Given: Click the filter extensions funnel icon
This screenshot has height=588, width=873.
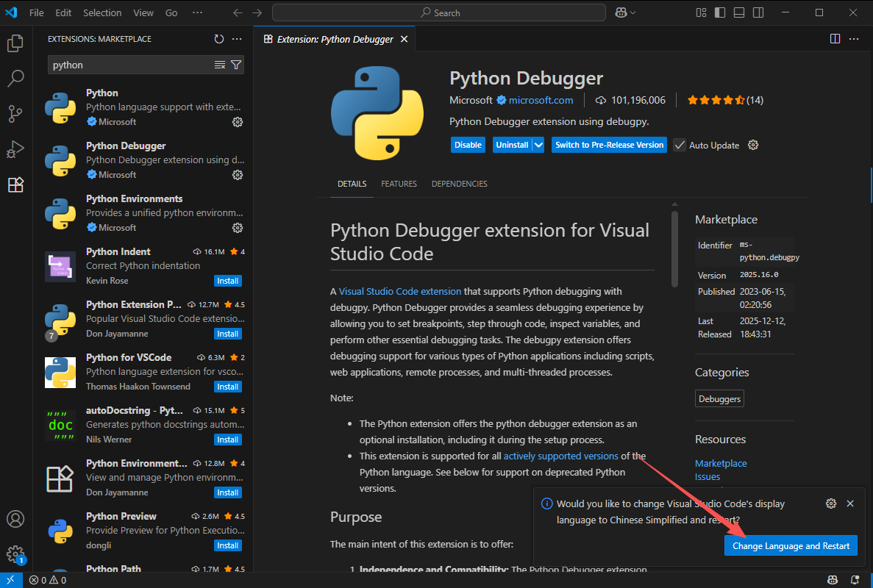Looking at the screenshot, I should [x=235, y=65].
